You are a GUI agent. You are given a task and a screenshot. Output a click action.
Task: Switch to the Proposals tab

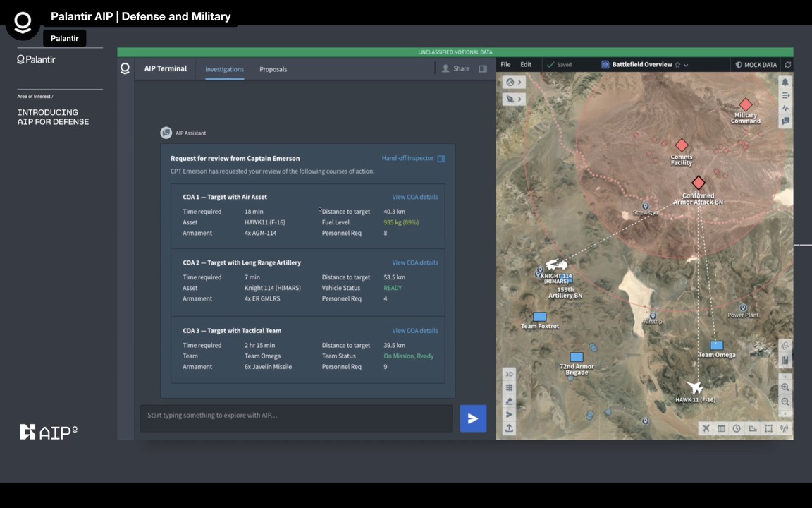click(x=273, y=69)
